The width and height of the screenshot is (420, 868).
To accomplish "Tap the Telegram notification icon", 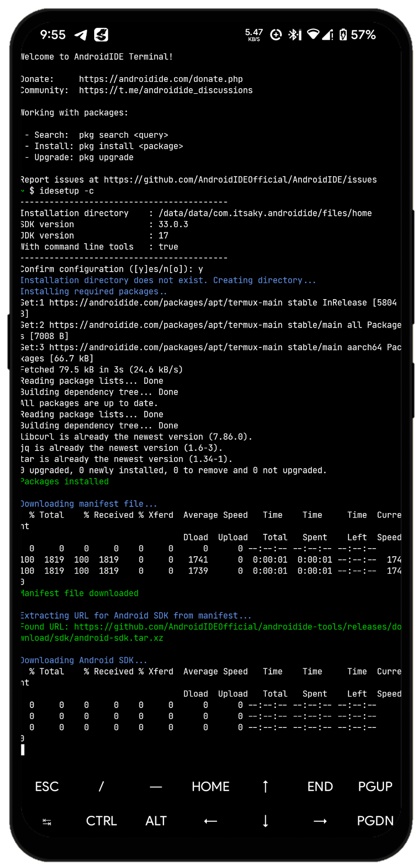I will coord(81,35).
